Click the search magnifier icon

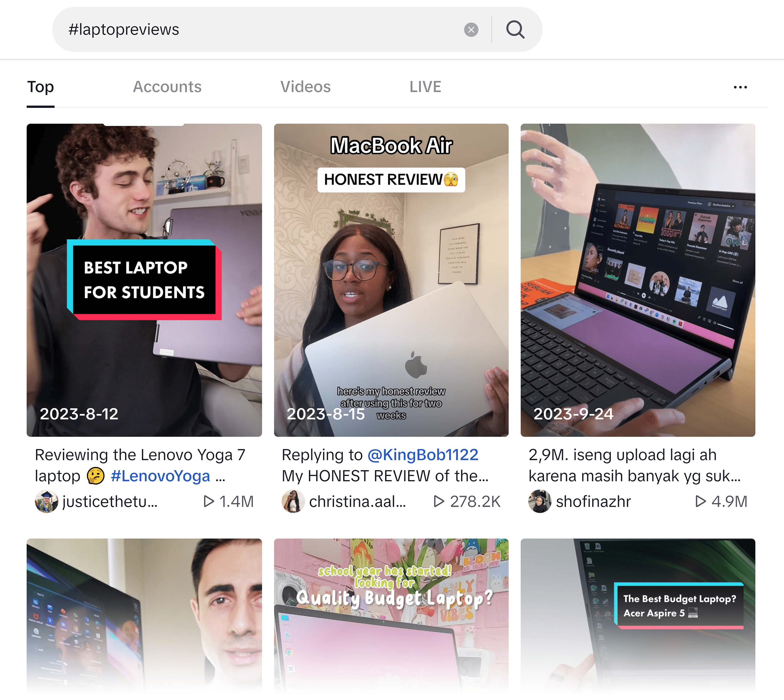click(x=516, y=29)
